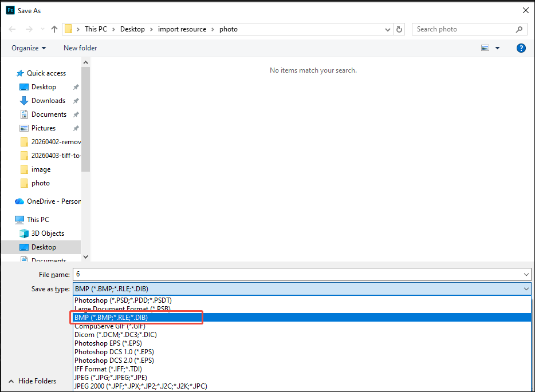Click inside the File name field

pos(229,274)
